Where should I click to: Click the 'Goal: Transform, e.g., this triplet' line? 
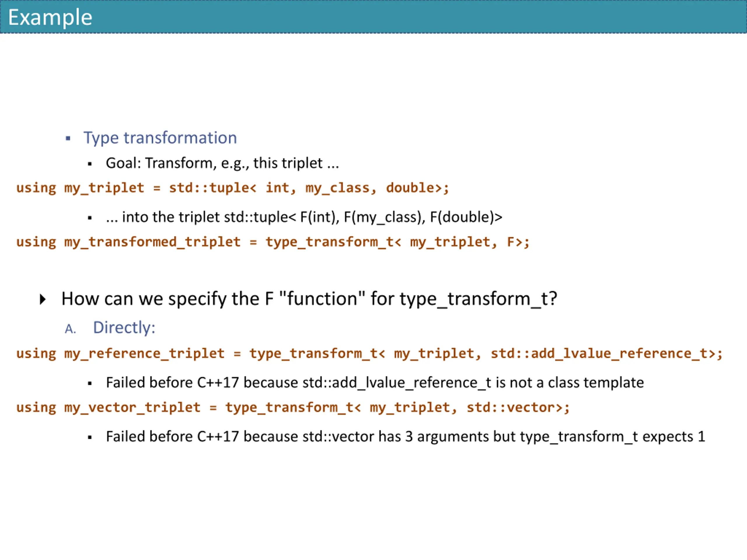pyautogui.click(x=222, y=163)
